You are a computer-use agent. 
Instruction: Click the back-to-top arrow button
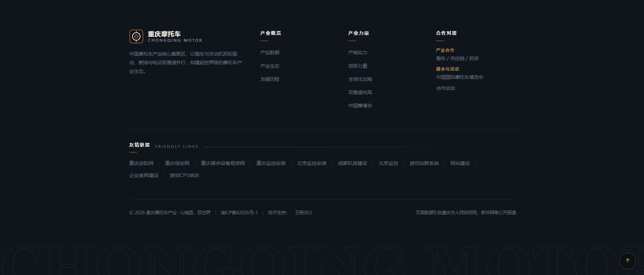pos(628,261)
